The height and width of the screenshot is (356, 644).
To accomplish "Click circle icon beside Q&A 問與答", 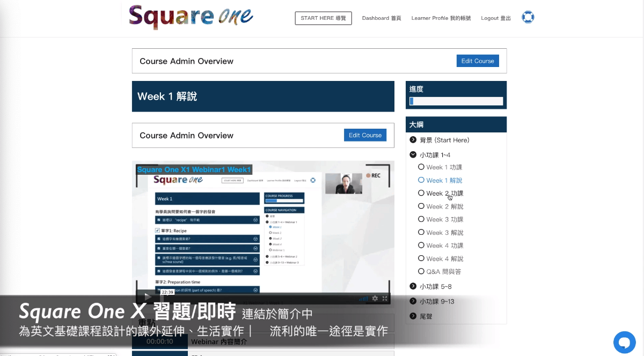I will coord(421,271).
